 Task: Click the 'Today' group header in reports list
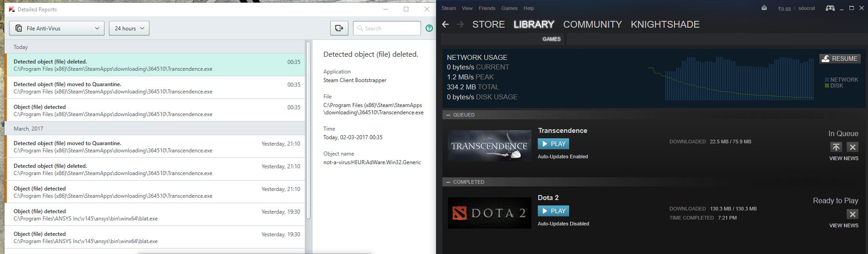click(155, 47)
